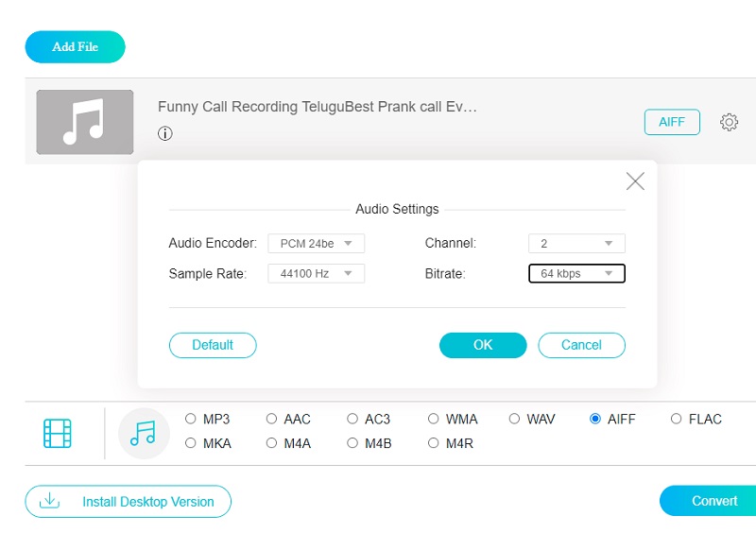Image resolution: width=756 pixels, height=550 pixels.
Task: Restore defaults with the Default button
Action: 213,345
